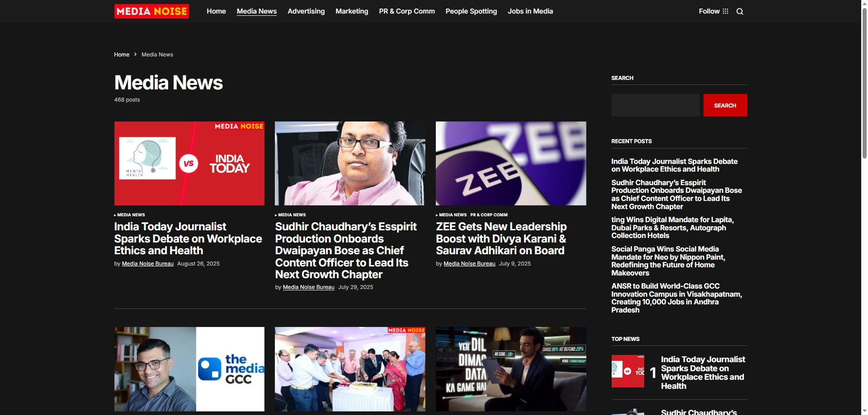Click the red SEARCH button
Screen dimensions: 868x415
coord(725,105)
